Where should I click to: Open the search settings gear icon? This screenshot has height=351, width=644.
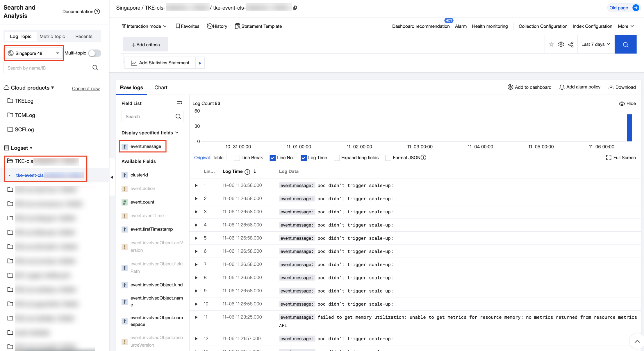click(x=561, y=44)
